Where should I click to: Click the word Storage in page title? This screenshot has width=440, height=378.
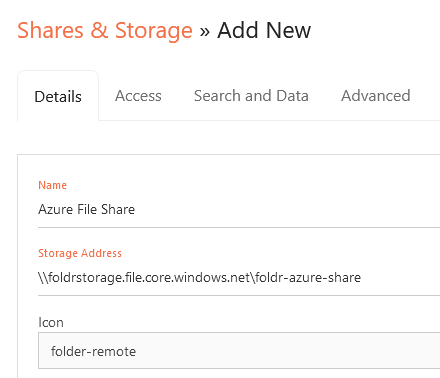pos(154,31)
